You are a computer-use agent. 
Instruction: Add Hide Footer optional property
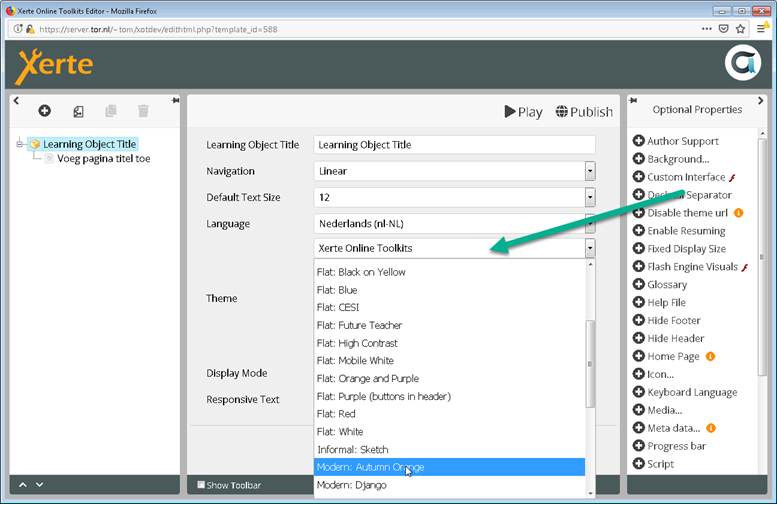coord(667,321)
